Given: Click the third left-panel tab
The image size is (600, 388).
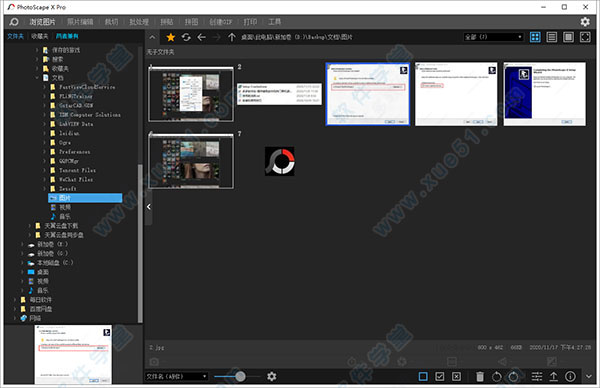Looking at the screenshot, I should click(x=67, y=36).
